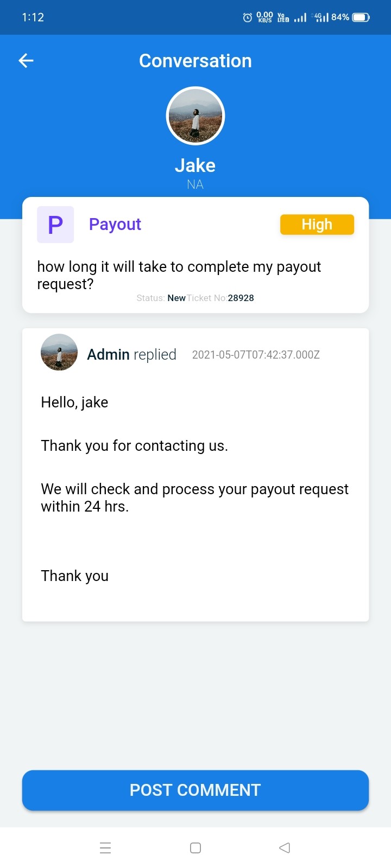Tap Android home square icon
The image size is (391, 868).
pyautogui.click(x=195, y=847)
